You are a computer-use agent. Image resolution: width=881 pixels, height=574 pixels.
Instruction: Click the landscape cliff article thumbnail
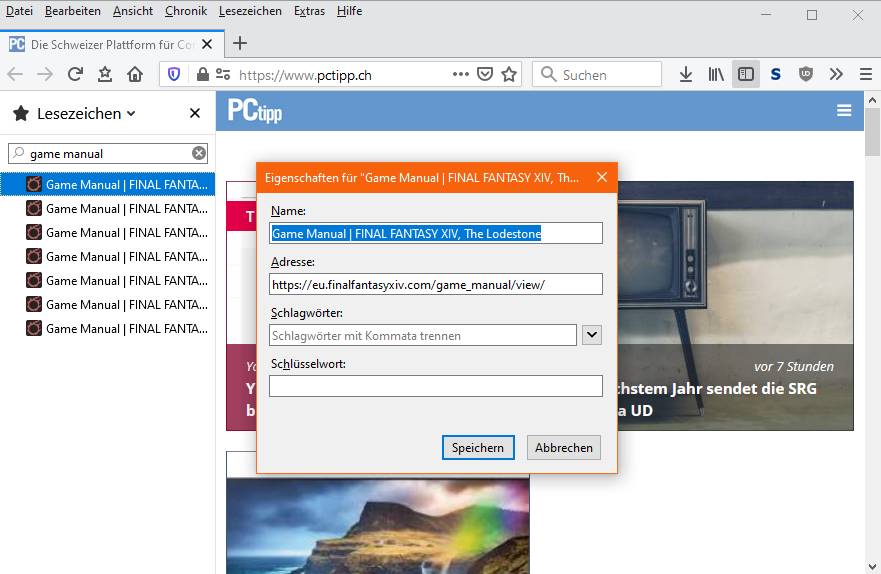coord(378,526)
